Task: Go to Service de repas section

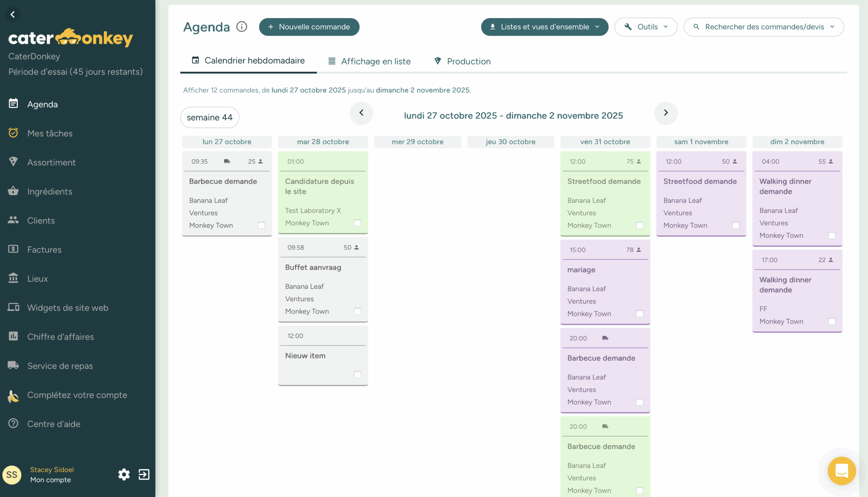Action: 60,366
